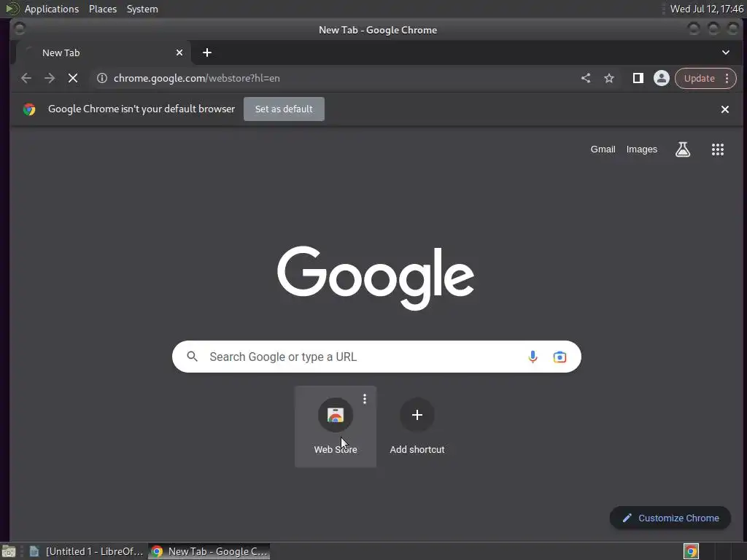Go back using the back arrow
The width and height of the screenshot is (747, 560).
click(x=26, y=78)
